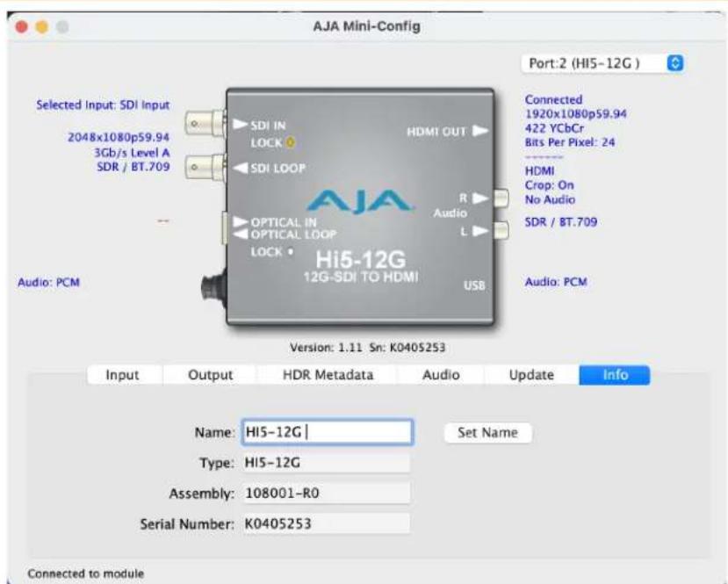The image size is (728, 584).
Task: Click the optical LOCK indicator dot
Action: pos(290,252)
